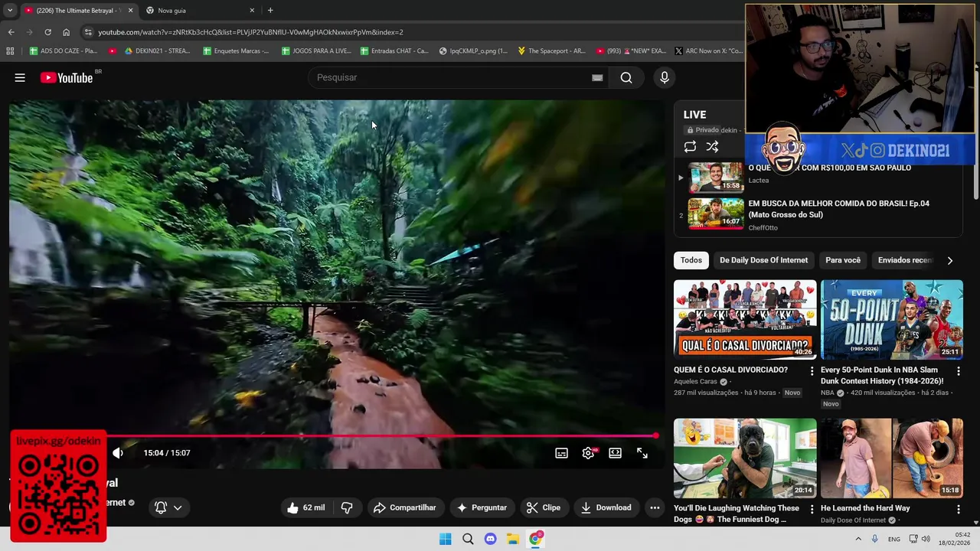Viewport: 980px width, 551px height.
Task: Toggle playlist shuffle button
Action: click(x=712, y=147)
